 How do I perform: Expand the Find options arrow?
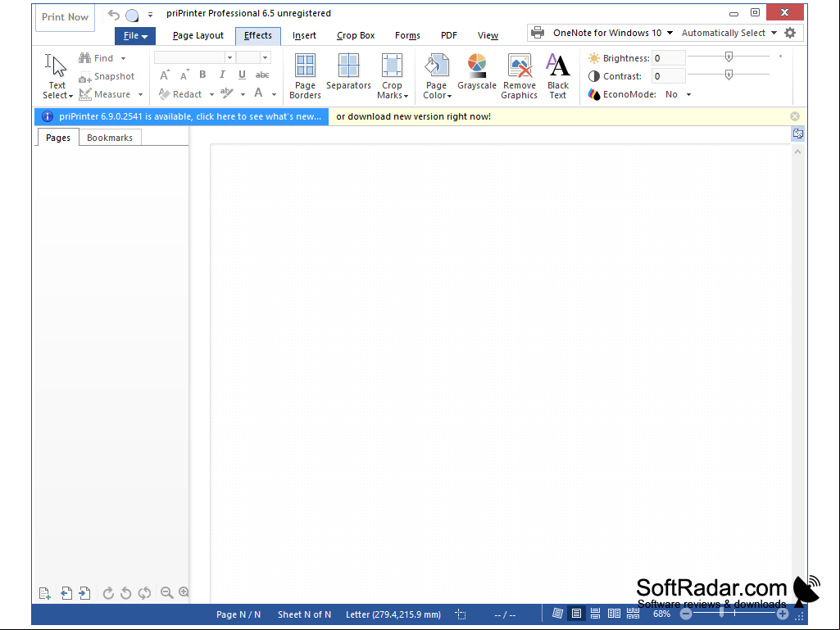[123, 58]
